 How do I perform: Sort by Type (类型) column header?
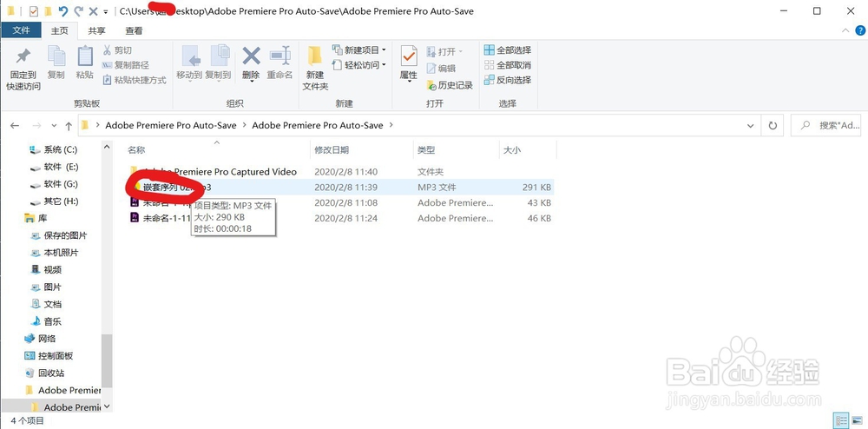425,150
